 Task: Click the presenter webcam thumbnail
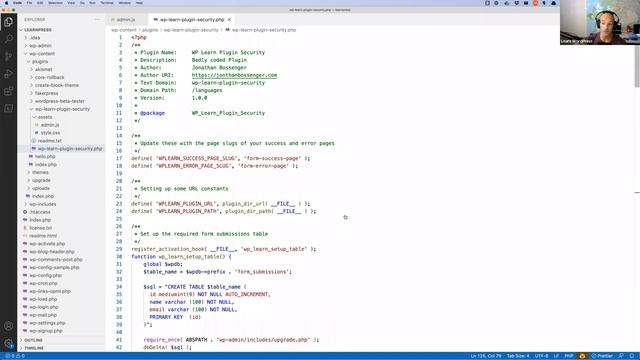[600, 22]
